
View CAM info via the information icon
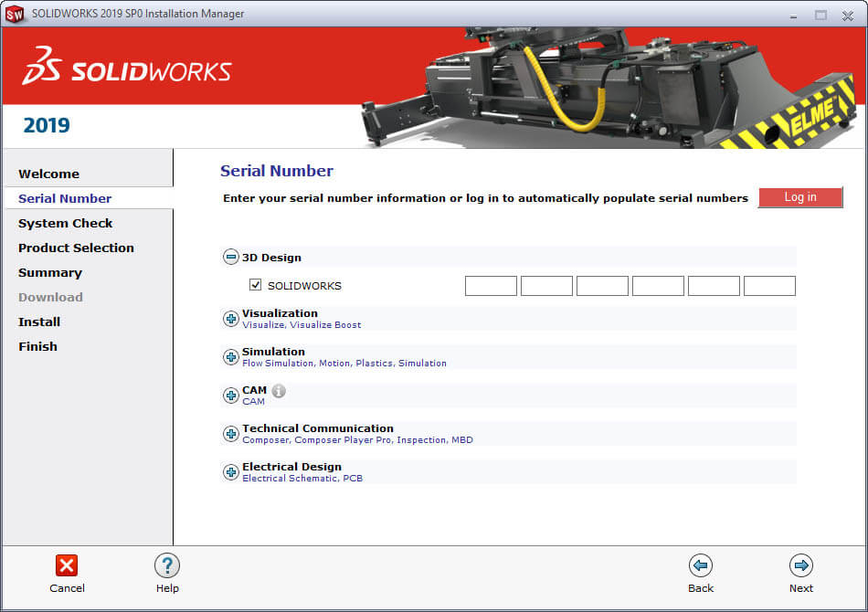279,390
